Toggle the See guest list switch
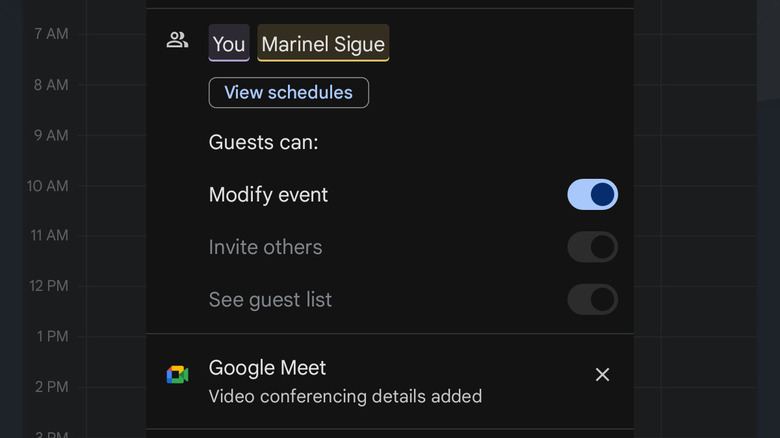Viewport: 780px width, 438px height. [x=592, y=299]
